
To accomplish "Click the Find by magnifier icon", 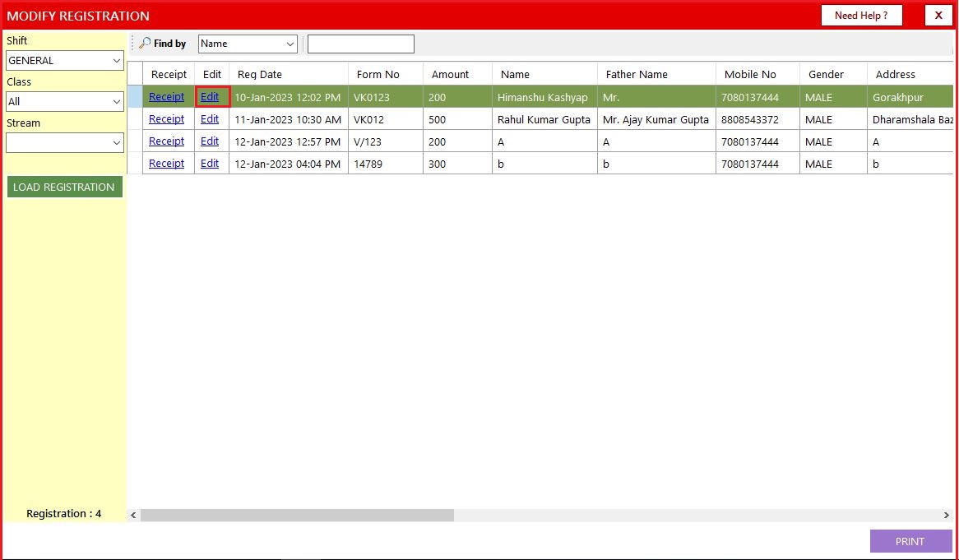I will click(x=145, y=44).
